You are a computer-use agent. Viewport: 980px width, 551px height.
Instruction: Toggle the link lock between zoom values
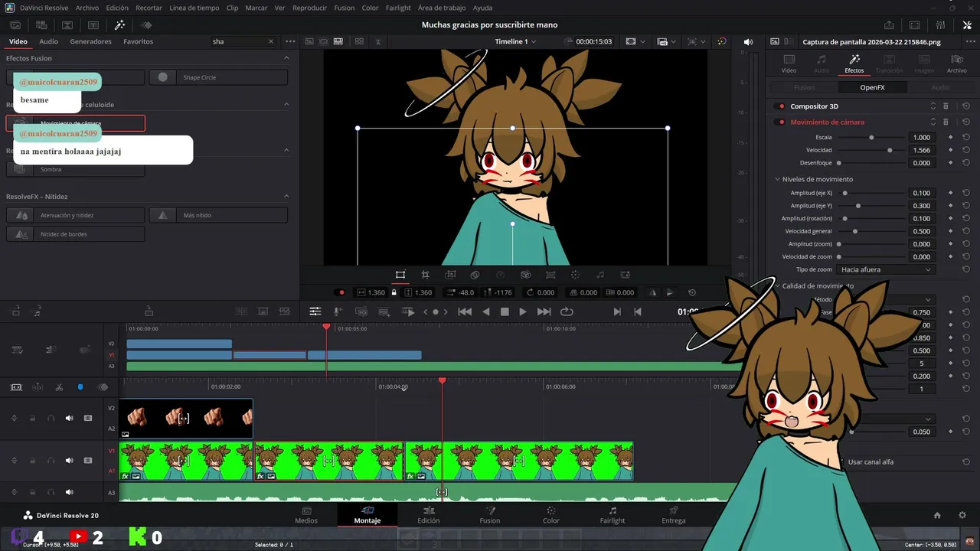point(394,292)
